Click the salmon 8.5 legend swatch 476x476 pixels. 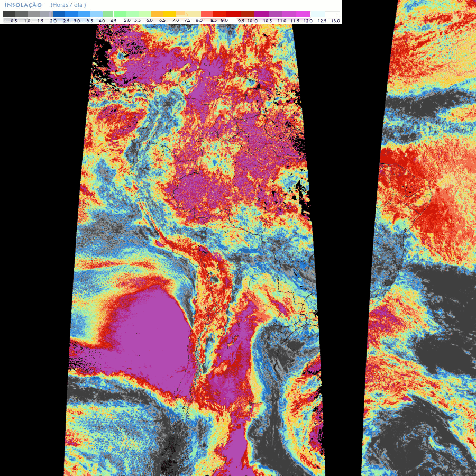(206, 14)
